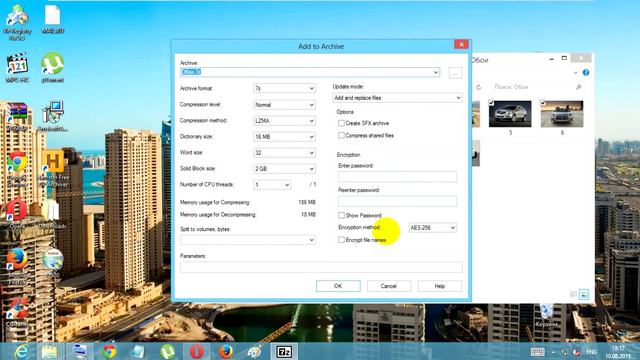640x360 pixels.
Task: Uncheck the selection box on image 6
Action: pyautogui.click(x=543, y=103)
